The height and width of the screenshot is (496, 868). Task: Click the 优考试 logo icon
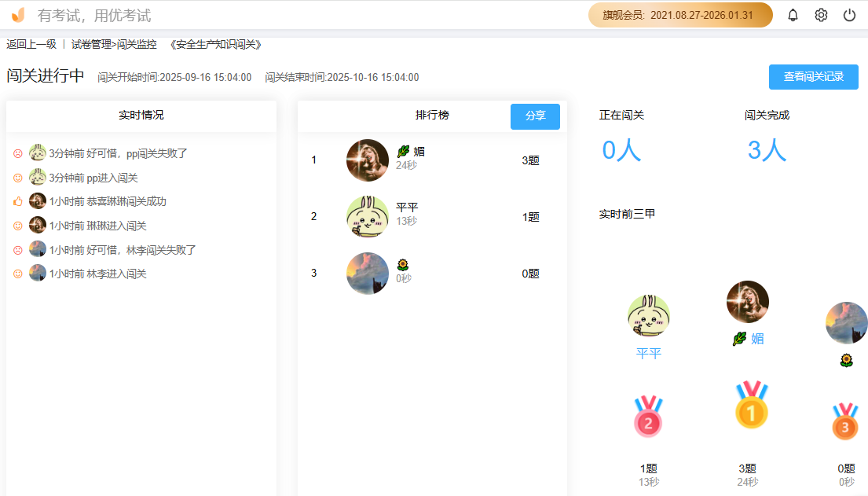17,14
